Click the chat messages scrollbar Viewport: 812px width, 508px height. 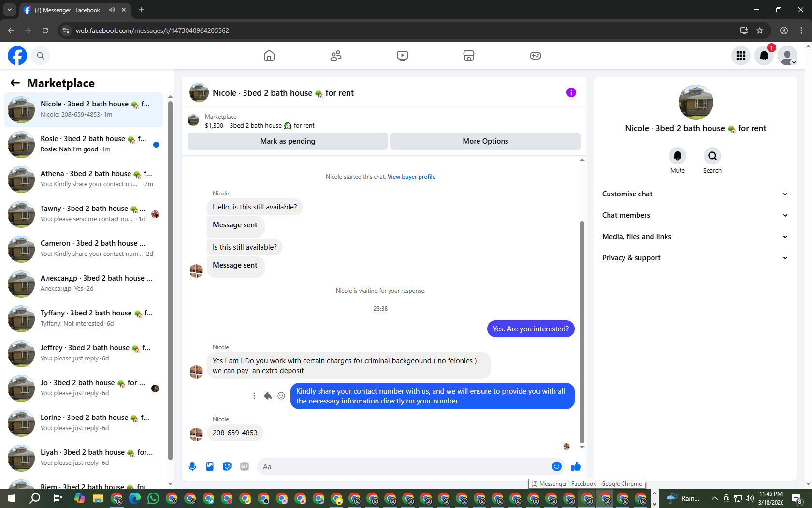tap(582, 332)
